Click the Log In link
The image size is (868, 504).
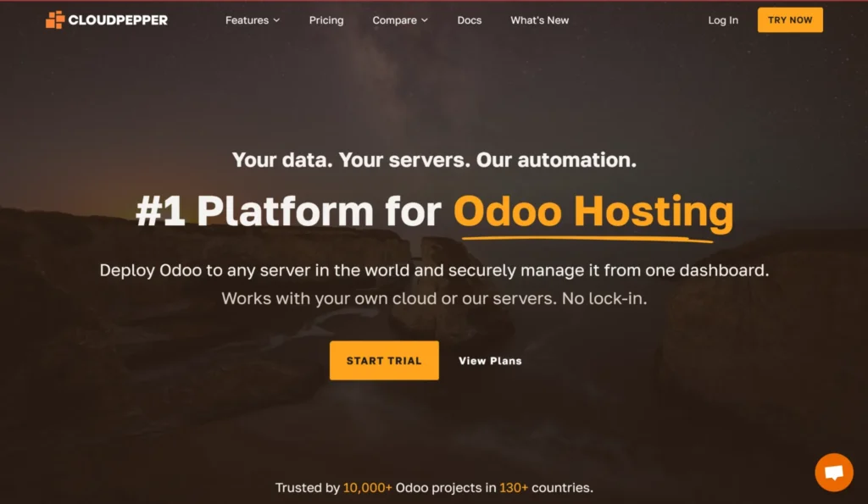(x=723, y=19)
